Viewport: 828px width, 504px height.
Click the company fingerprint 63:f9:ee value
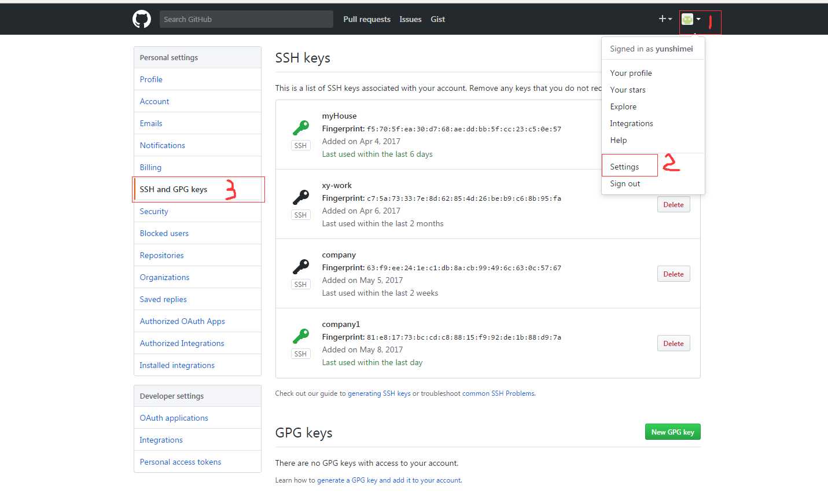(464, 268)
